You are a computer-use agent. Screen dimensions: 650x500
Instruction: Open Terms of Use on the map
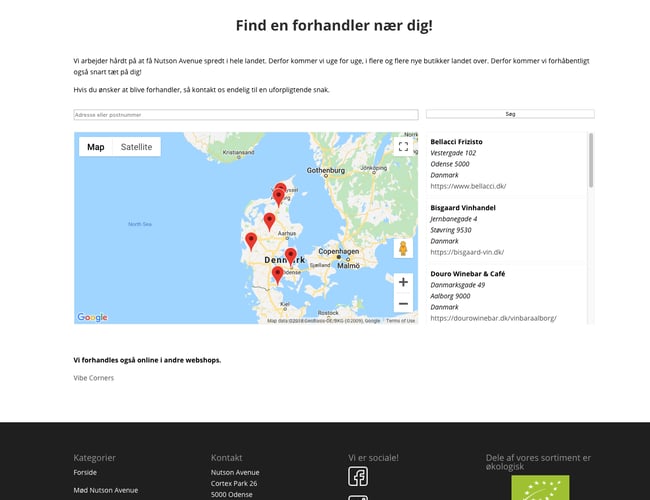(400, 321)
